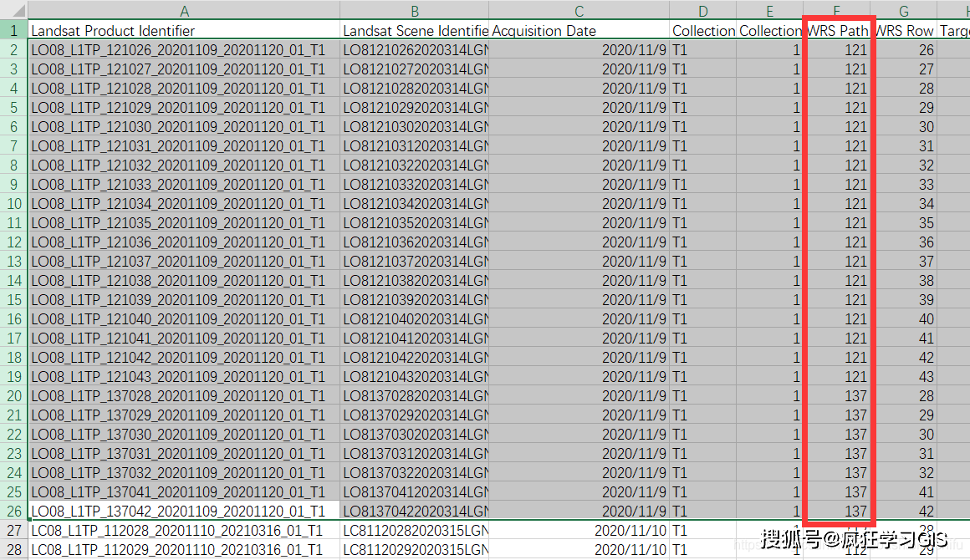
Task: Select row 20 header number
Action: (13, 396)
